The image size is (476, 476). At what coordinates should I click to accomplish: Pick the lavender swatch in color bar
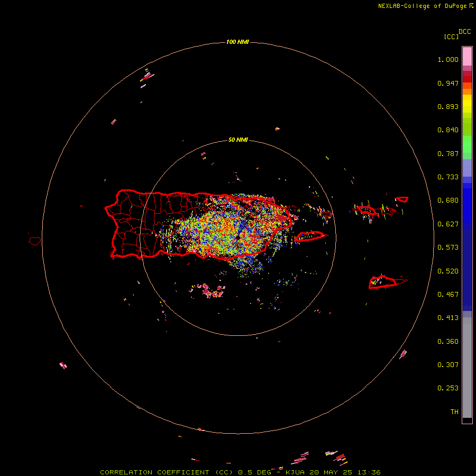[x=467, y=168]
